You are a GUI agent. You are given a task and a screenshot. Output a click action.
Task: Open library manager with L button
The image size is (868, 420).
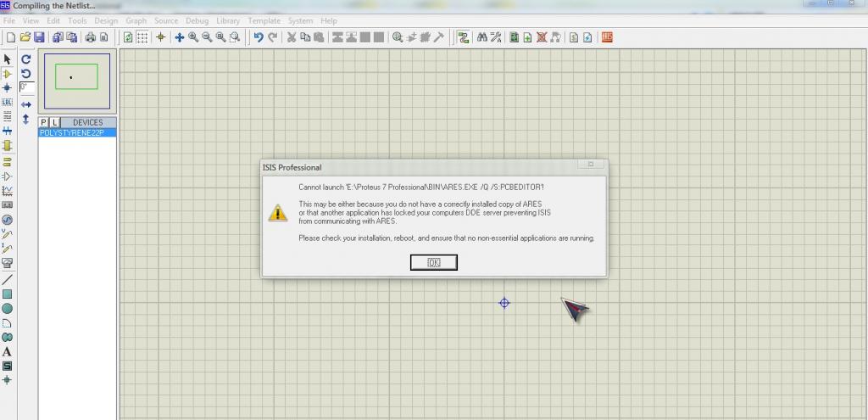54,122
